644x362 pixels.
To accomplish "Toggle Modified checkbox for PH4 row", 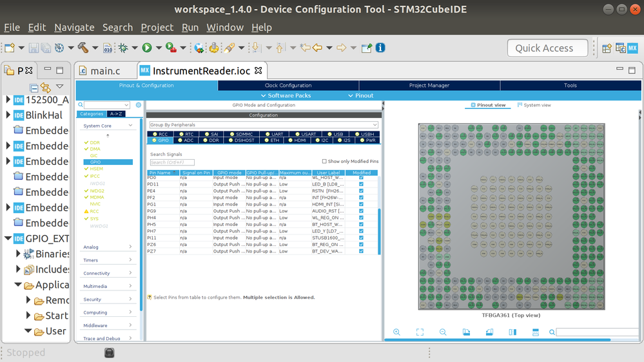I will point(362,218).
